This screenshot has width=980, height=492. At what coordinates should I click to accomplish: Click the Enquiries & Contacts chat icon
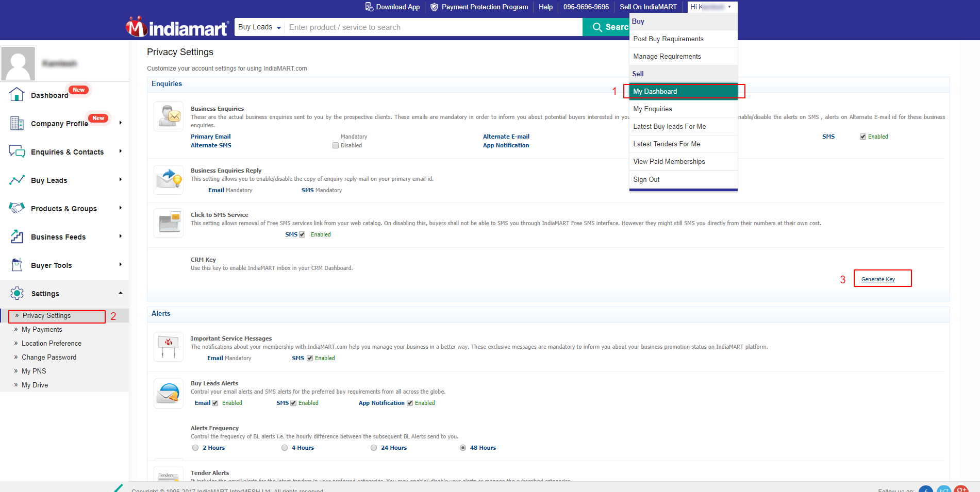pyautogui.click(x=17, y=151)
